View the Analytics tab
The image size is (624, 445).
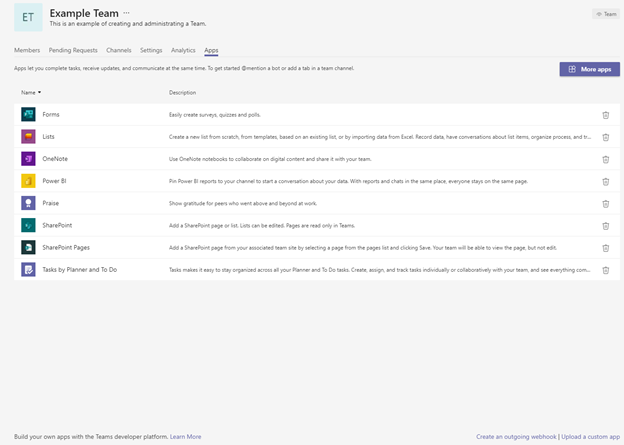(183, 50)
